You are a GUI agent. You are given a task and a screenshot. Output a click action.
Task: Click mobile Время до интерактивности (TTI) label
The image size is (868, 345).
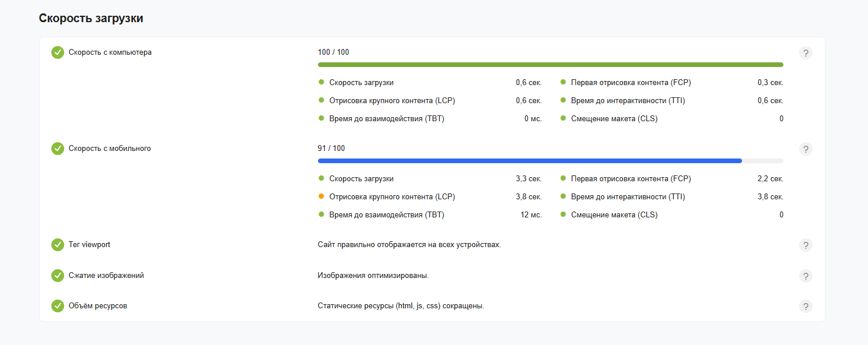coord(628,197)
